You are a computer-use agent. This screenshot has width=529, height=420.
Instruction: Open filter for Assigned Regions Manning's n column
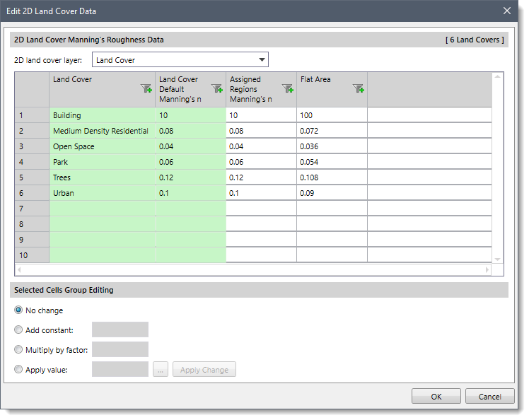coord(288,88)
